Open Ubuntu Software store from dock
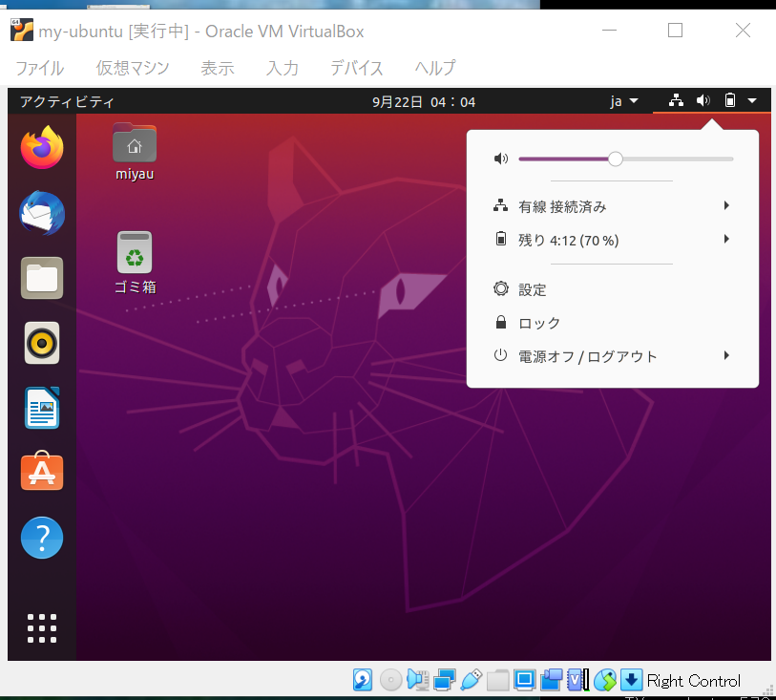 pyautogui.click(x=42, y=472)
